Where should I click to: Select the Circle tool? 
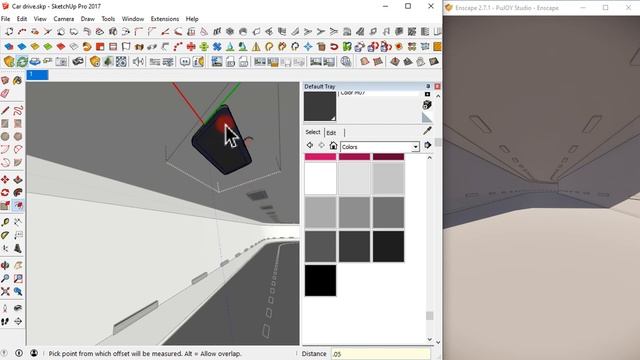(x=5, y=137)
